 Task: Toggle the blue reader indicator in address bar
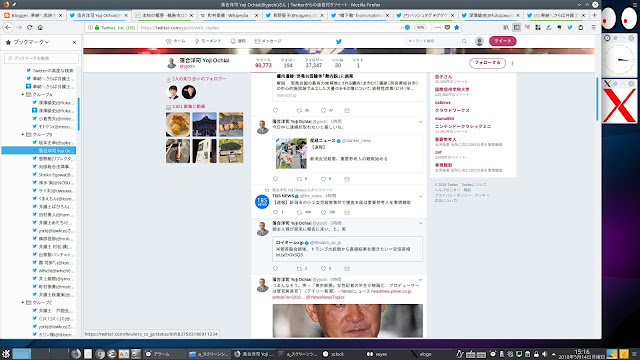click(406, 27)
